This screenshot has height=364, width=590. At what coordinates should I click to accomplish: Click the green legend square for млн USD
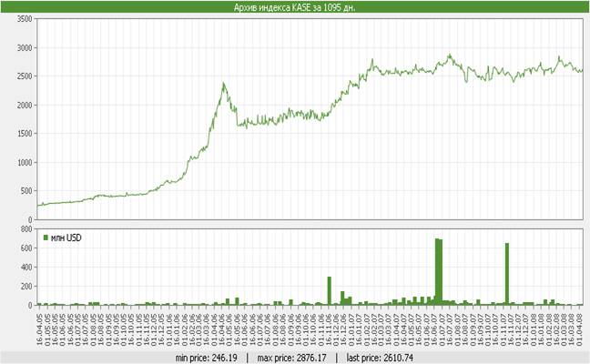click(44, 238)
